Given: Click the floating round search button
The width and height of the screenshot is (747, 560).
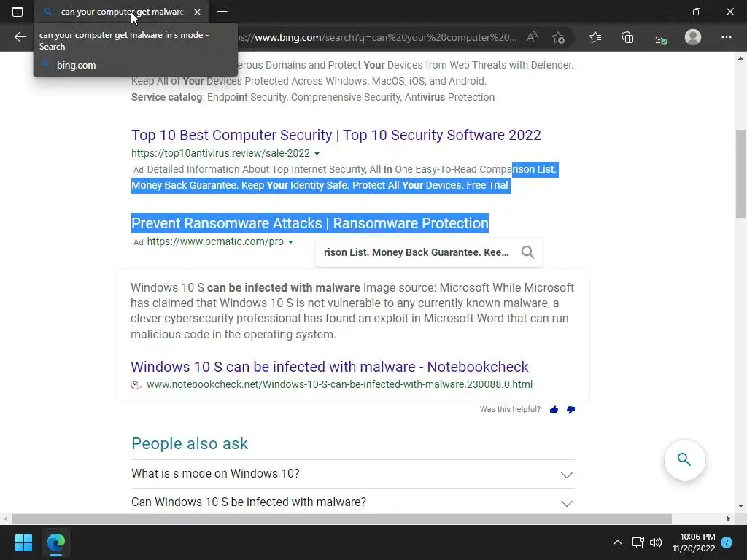Looking at the screenshot, I should [x=684, y=459].
